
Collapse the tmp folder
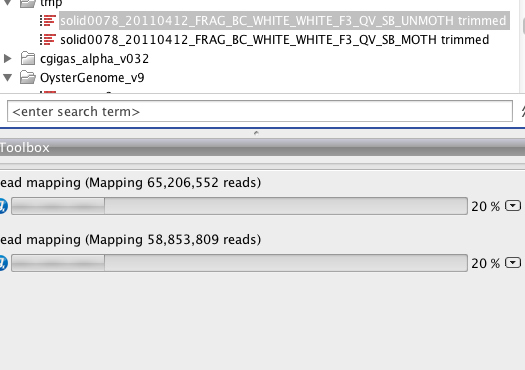tap(7, 3)
